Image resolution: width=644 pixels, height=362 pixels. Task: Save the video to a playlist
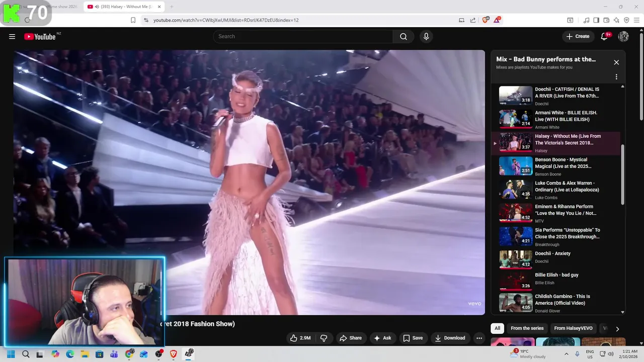tap(413, 338)
